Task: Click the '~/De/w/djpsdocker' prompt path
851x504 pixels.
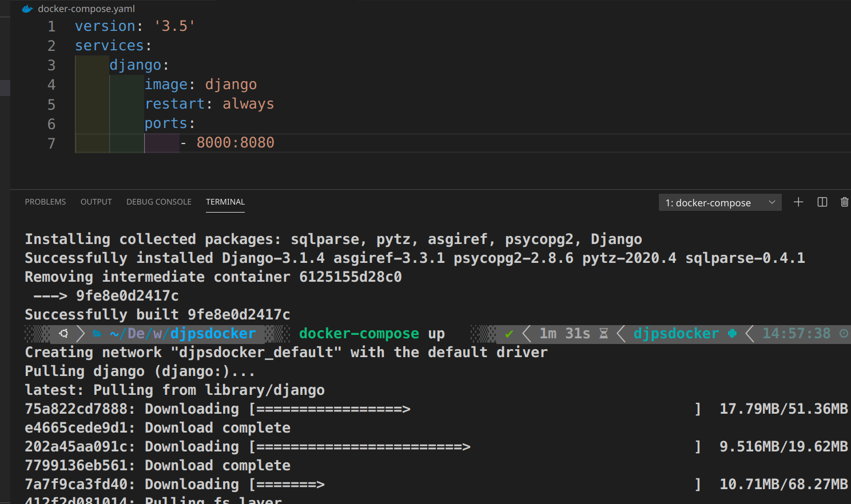Action: pos(183,334)
